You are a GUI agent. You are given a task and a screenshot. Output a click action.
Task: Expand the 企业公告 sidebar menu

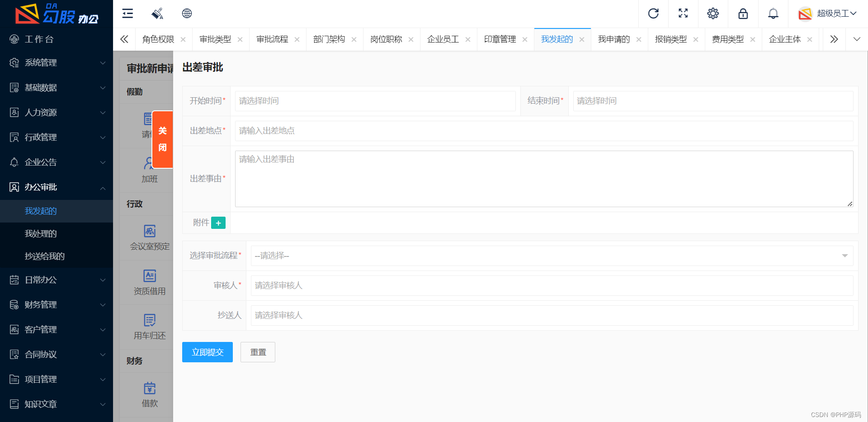point(57,162)
